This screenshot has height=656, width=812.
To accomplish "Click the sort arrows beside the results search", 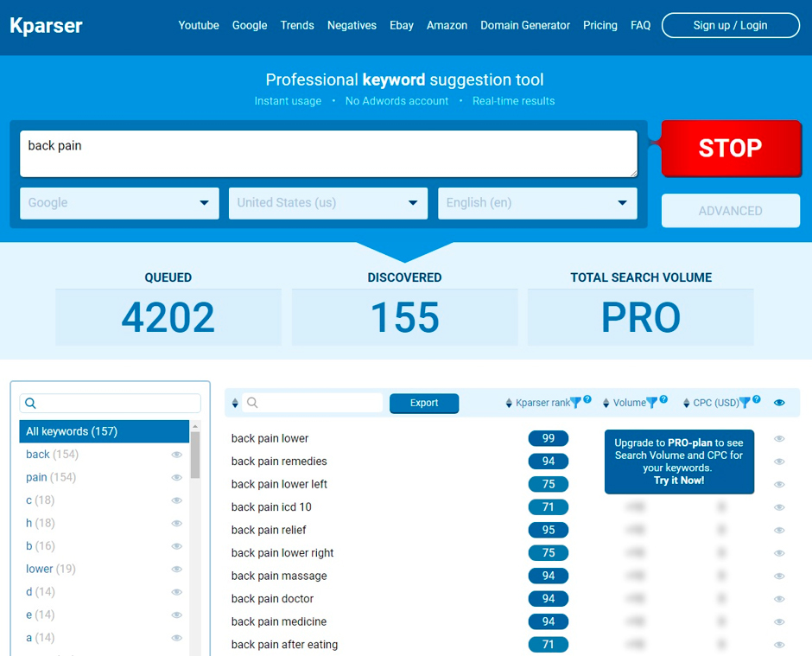I will pos(235,403).
